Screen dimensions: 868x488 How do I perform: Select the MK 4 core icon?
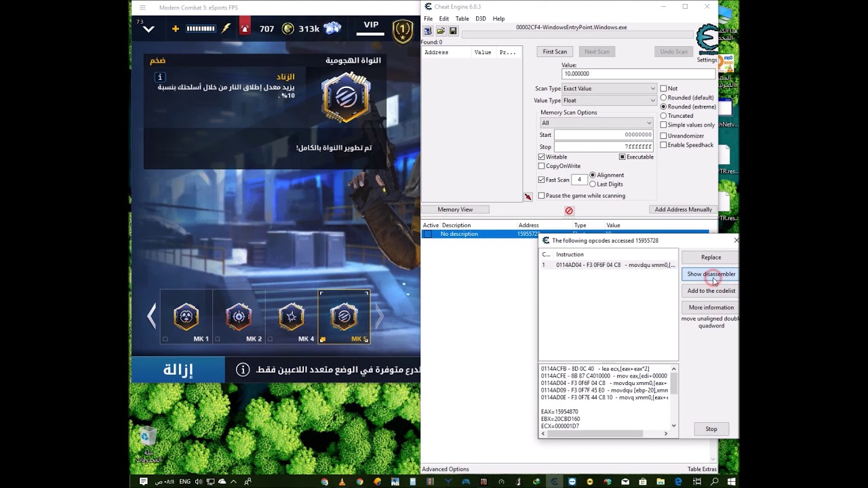[x=292, y=316]
